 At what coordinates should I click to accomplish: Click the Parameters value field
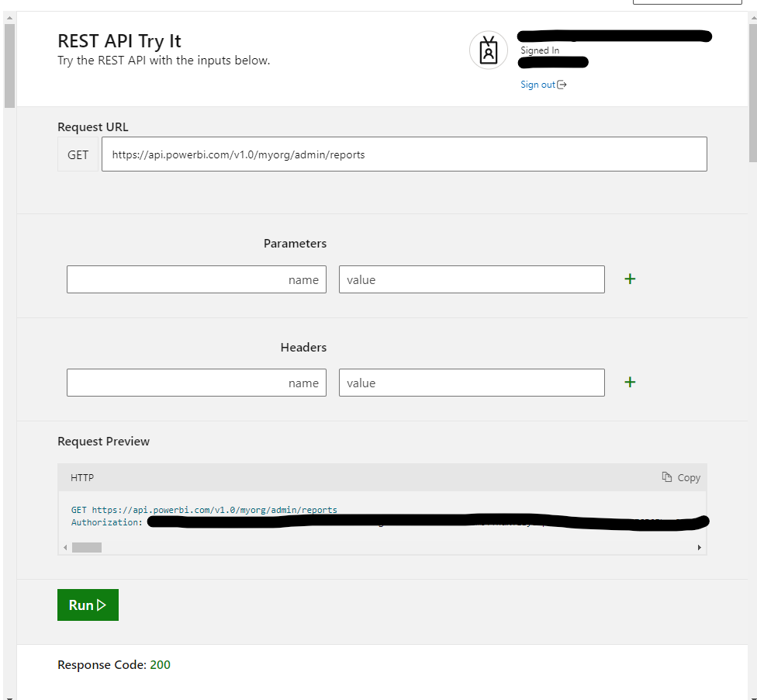472,279
